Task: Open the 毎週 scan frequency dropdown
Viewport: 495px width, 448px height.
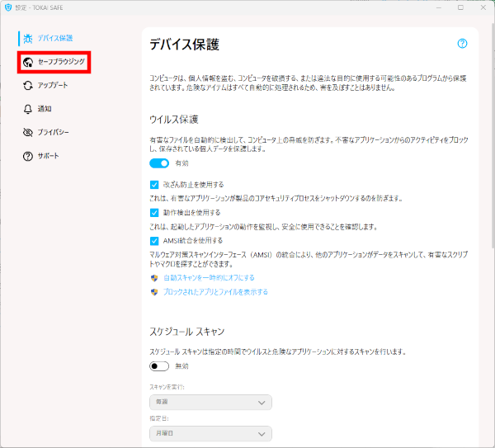Action: click(210, 403)
